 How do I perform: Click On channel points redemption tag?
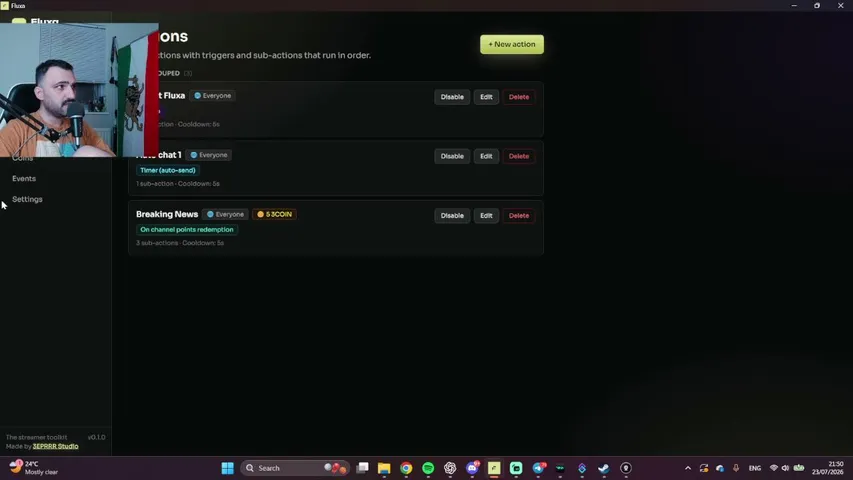tap(187, 230)
